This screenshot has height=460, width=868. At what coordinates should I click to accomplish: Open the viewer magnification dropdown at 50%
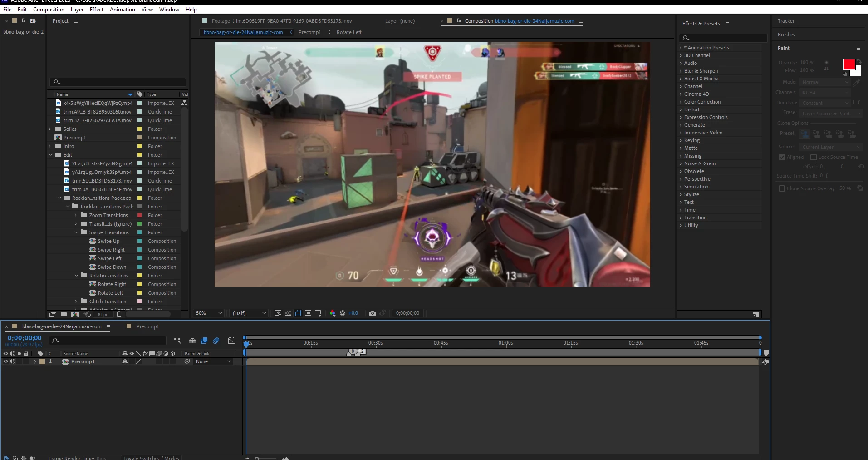(x=209, y=313)
